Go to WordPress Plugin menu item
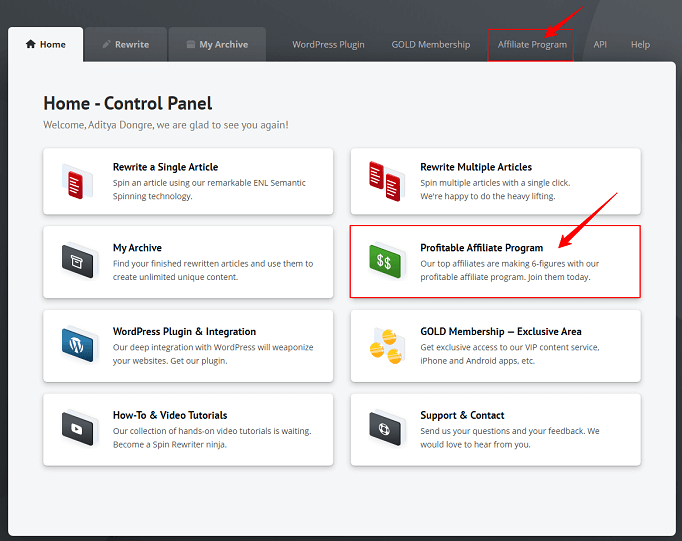682x541 pixels. pos(328,44)
